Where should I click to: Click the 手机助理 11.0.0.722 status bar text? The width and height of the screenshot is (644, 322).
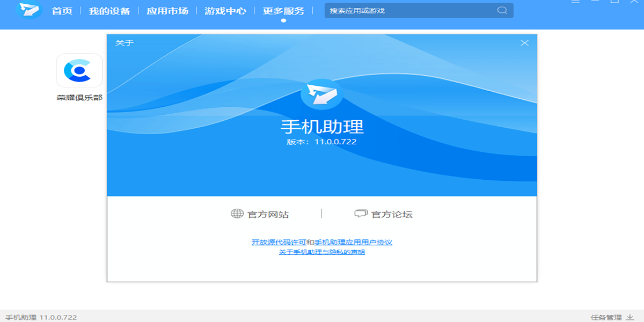[41, 317]
